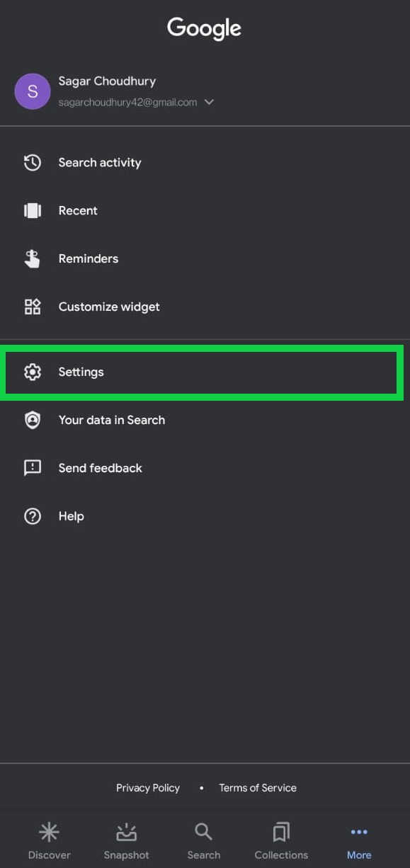Select the Your data in Search entry

click(205, 420)
